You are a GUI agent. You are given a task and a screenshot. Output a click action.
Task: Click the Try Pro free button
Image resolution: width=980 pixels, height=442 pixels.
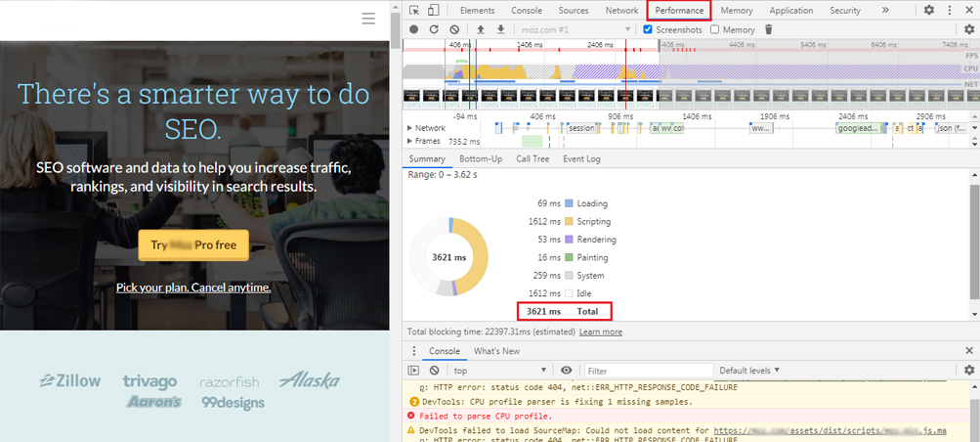(193, 244)
